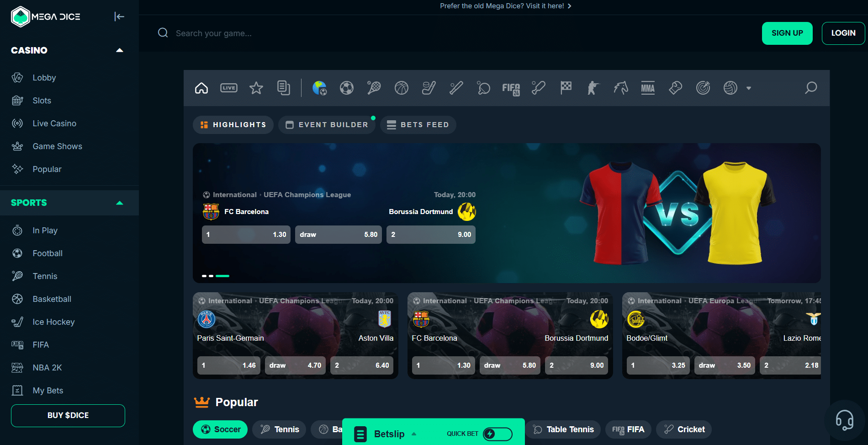Viewport: 868px width, 445px height.
Task: Select the Soccer popular filter
Action: 220,429
